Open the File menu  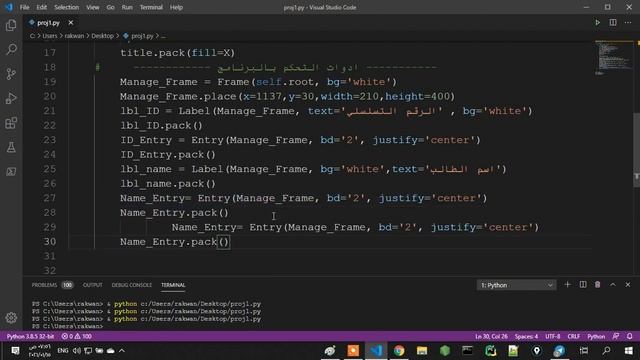click(24, 7)
